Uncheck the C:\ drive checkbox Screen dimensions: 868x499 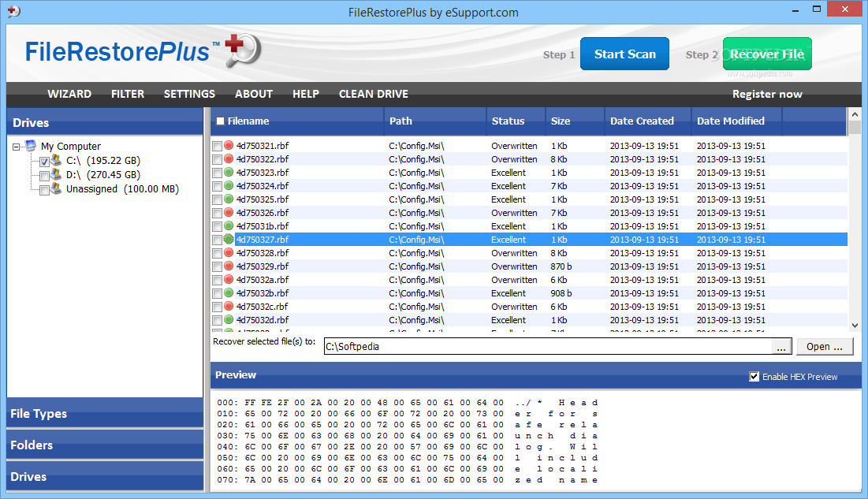coord(44,162)
